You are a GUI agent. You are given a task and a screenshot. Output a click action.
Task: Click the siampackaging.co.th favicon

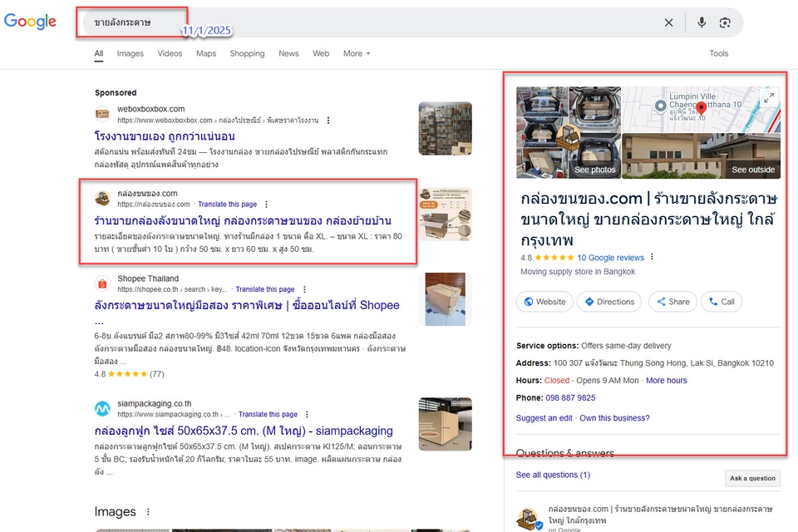tap(103, 408)
